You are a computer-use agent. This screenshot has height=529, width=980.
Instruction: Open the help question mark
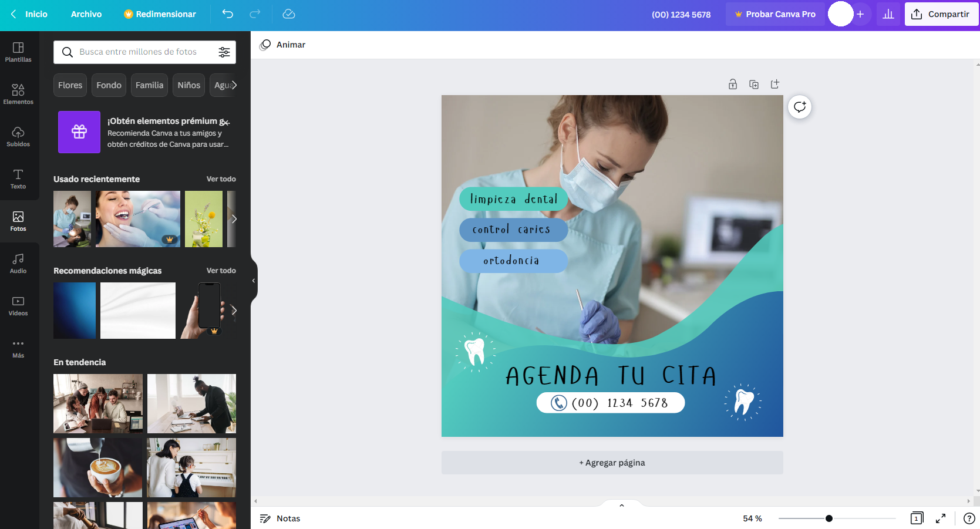[969, 518]
